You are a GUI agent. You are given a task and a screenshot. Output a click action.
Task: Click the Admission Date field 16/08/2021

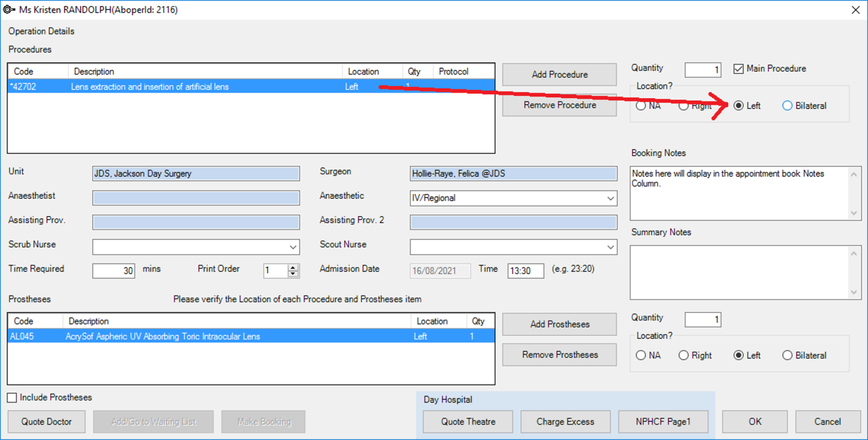(x=440, y=271)
